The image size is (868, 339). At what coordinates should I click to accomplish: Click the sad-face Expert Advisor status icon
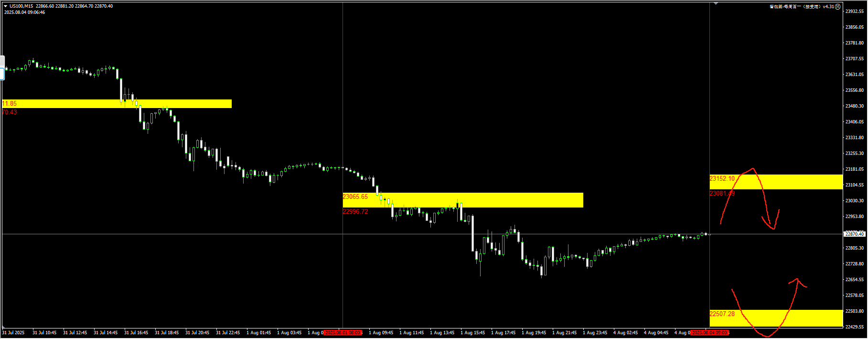click(x=837, y=7)
